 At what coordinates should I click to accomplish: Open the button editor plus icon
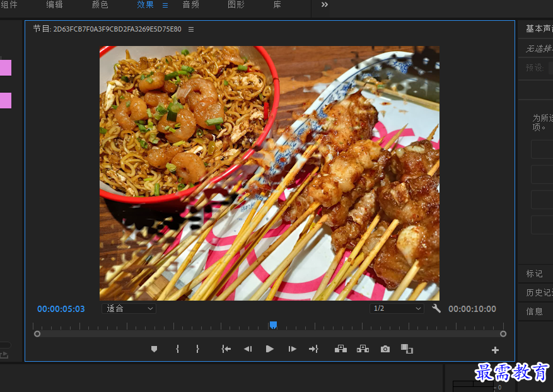click(x=495, y=350)
